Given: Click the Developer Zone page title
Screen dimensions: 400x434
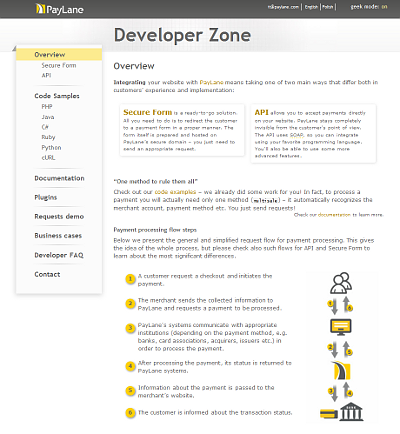Looking at the screenshot, I should (x=182, y=35).
